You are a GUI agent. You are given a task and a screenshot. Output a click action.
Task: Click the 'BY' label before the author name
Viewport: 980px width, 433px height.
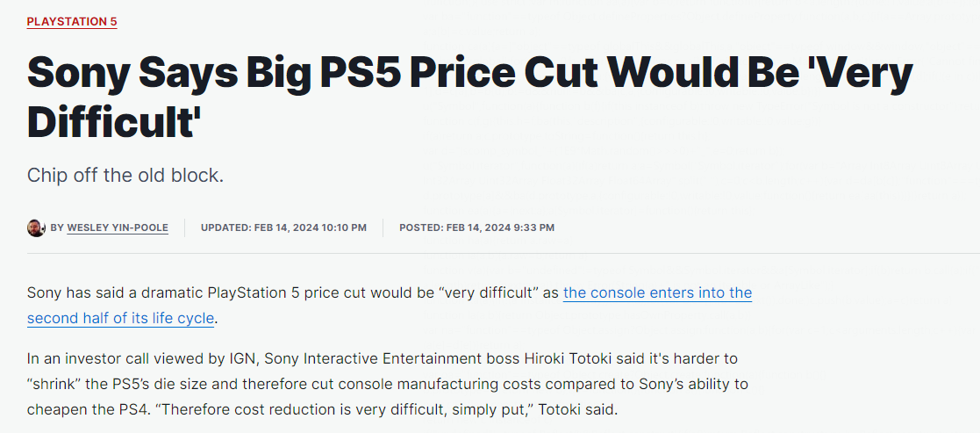(57, 228)
